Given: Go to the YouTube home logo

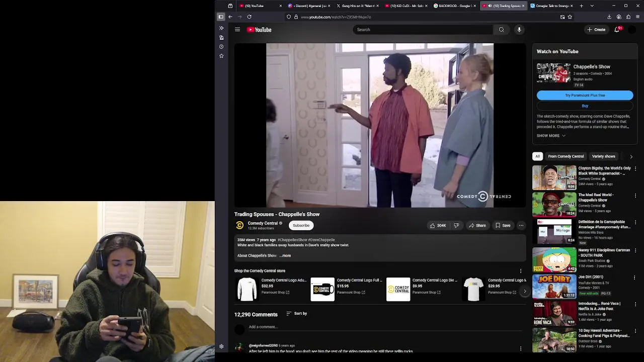Looking at the screenshot, I should (259, 30).
